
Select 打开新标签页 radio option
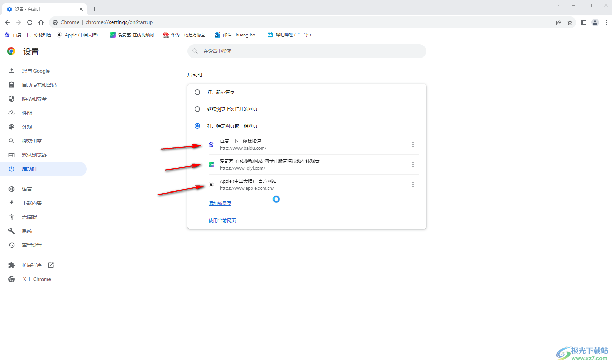(x=197, y=92)
